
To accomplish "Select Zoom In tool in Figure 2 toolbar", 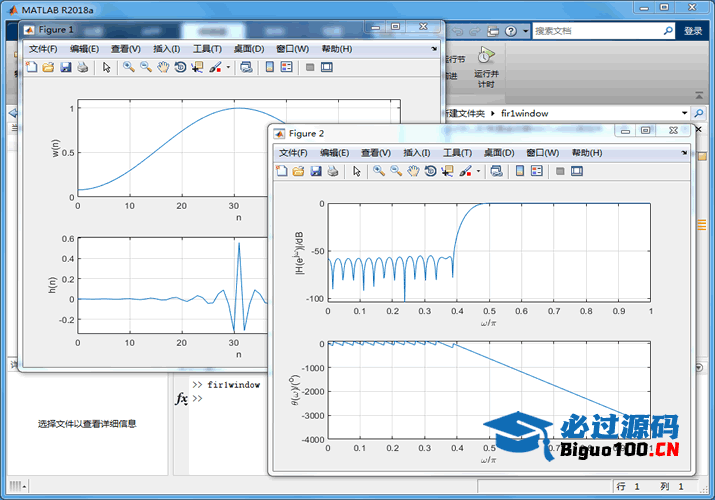I will pos(379,171).
